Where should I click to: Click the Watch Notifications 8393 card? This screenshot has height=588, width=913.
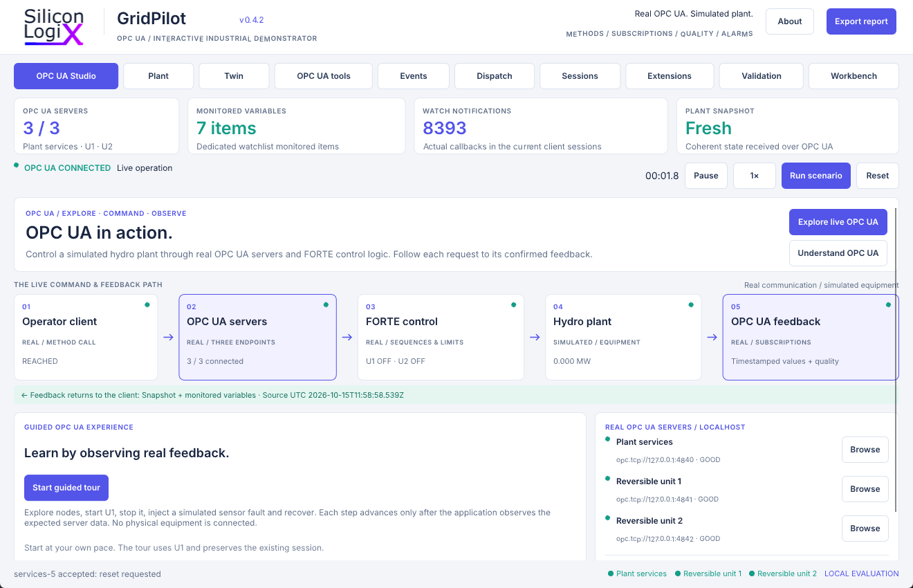541,126
